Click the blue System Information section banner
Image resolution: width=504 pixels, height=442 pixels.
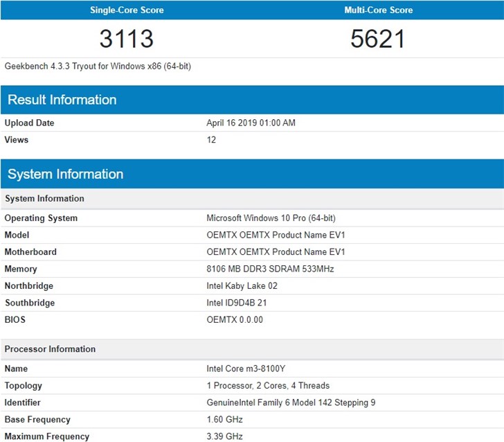66,174
